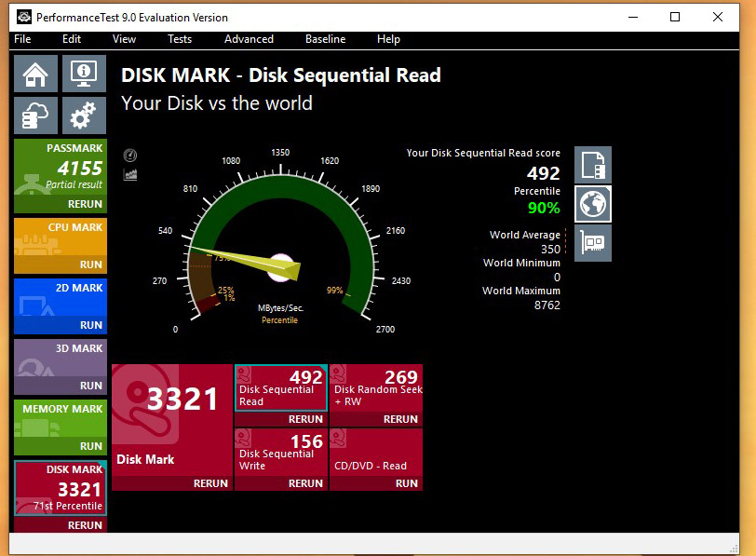Run the CPU Mark test
The image size is (756, 556).
(x=90, y=264)
